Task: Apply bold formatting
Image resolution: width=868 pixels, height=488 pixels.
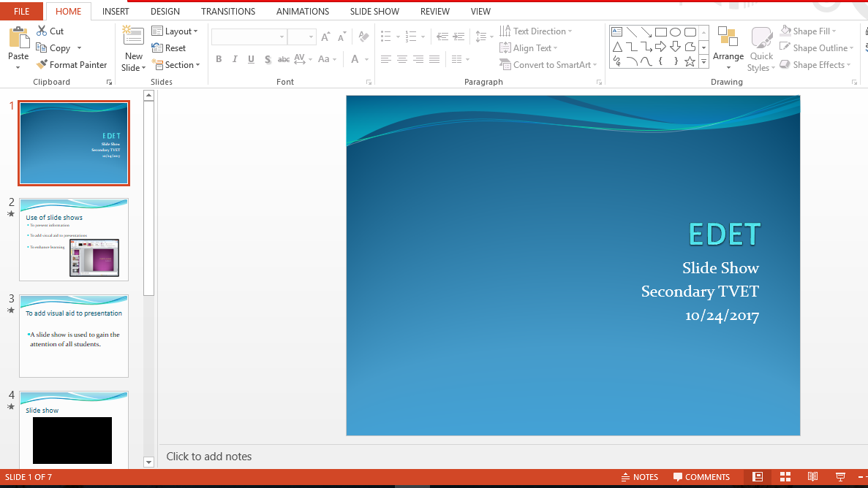Action: tap(219, 58)
